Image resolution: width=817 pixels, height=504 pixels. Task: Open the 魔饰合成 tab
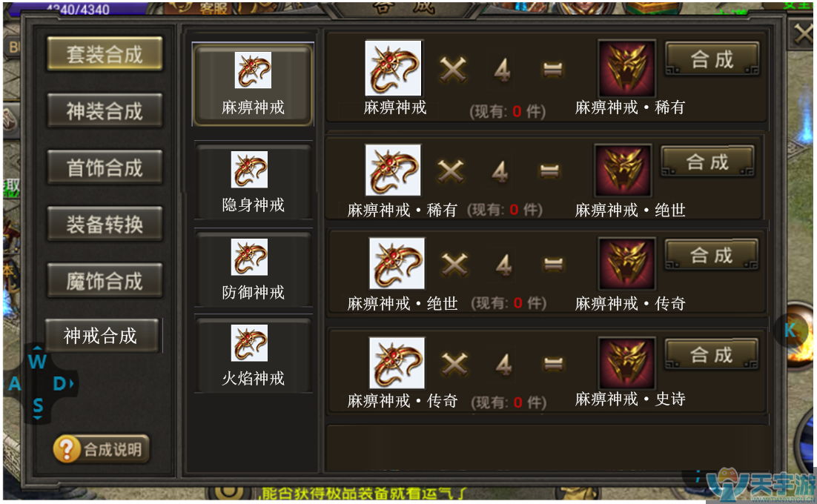coord(105,281)
